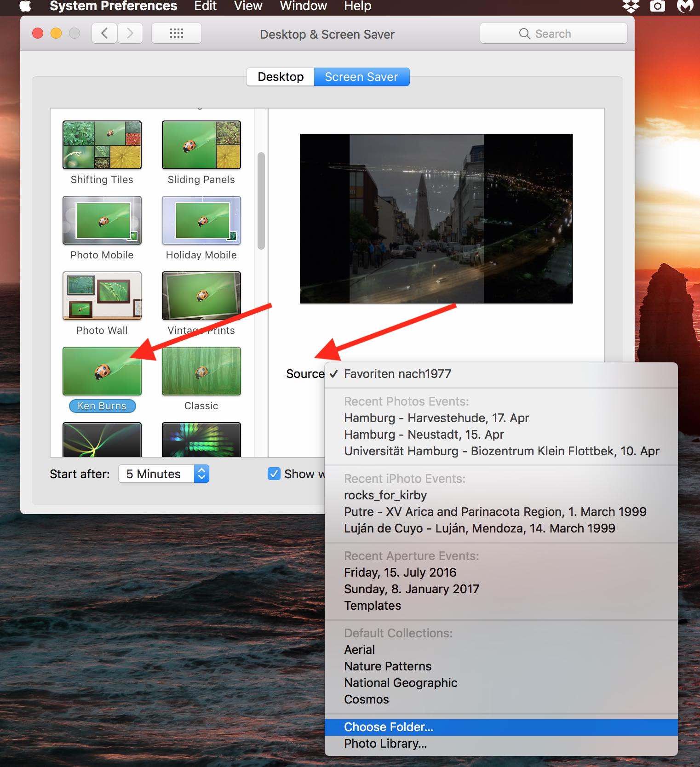Show all preferences grid button
The image size is (700, 767).
pos(177,33)
